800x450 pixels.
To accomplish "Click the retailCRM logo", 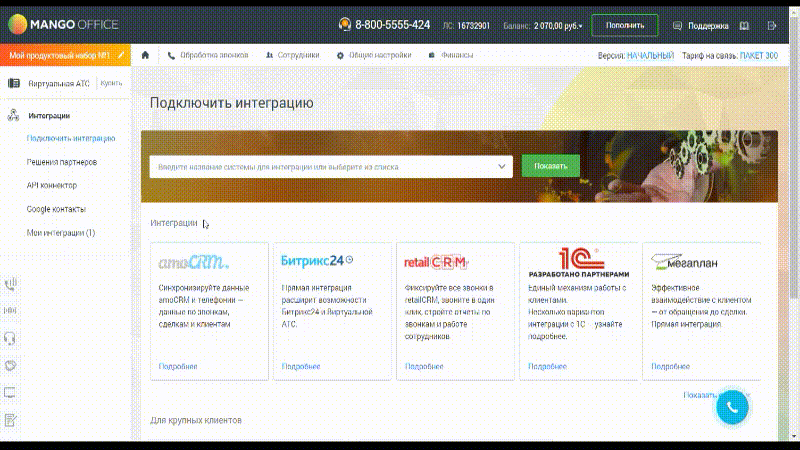I will click(436, 262).
